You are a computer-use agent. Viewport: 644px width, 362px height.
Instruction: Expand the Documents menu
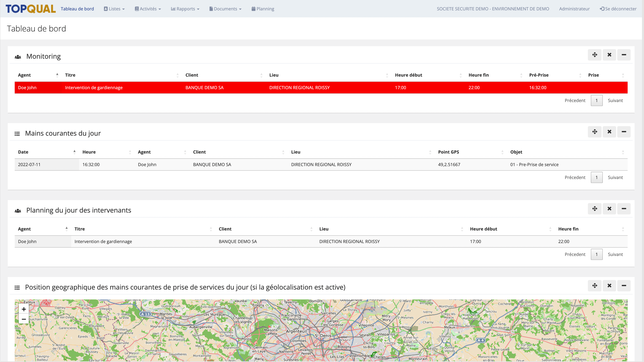coord(225,9)
